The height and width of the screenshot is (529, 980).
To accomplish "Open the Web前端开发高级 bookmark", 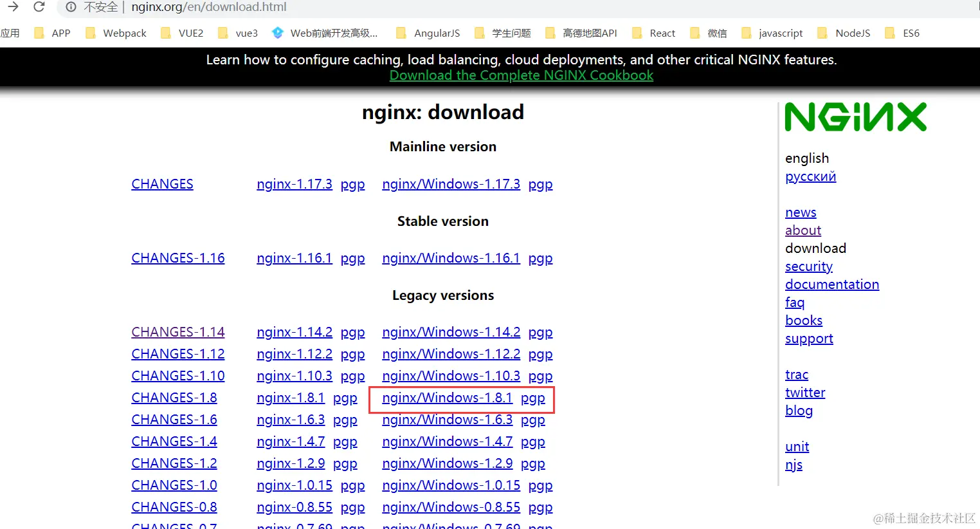I will pyautogui.click(x=325, y=33).
